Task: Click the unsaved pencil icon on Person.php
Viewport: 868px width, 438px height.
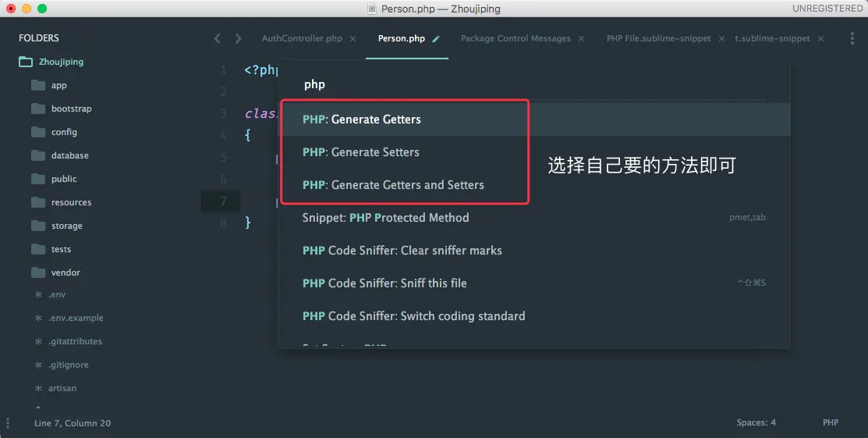Action: 436,39
